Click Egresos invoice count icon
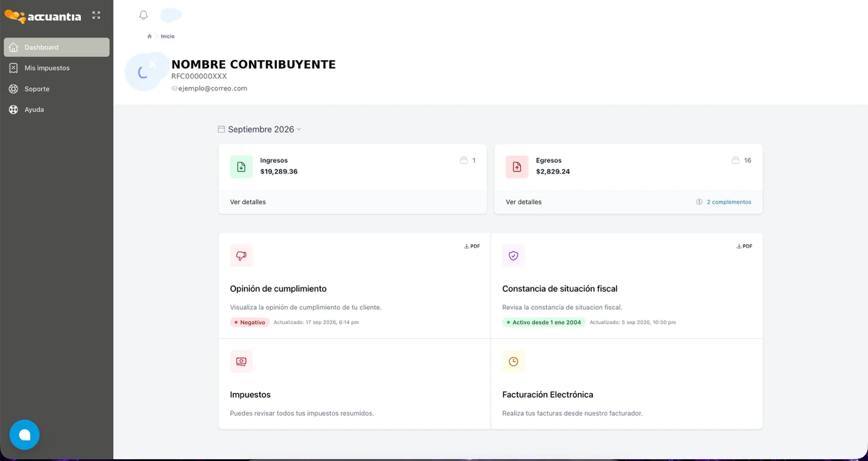Image resolution: width=868 pixels, height=461 pixels. pos(735,160)
